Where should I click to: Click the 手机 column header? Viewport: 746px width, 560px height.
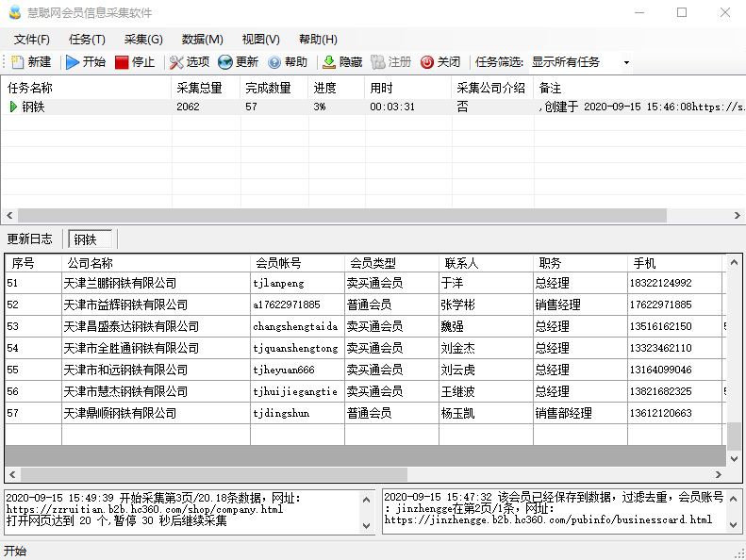pyautogui.click(x=674, y=263)
